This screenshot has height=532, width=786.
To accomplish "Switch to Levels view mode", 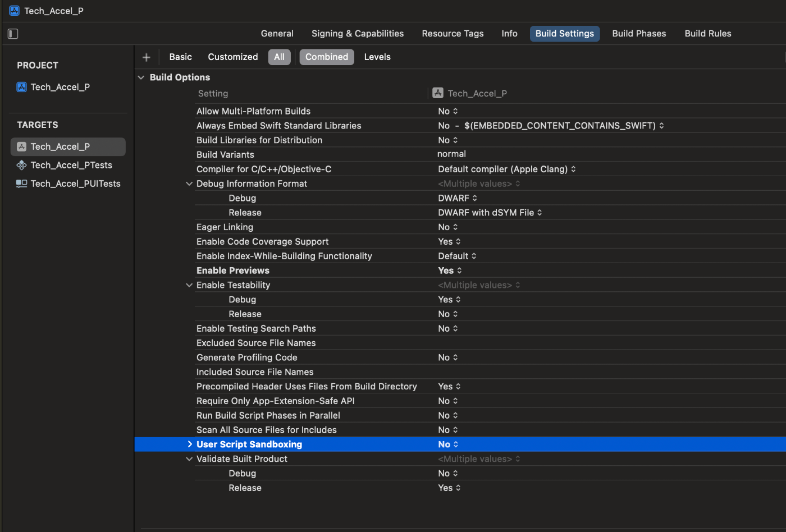I will tap(377, 57).
